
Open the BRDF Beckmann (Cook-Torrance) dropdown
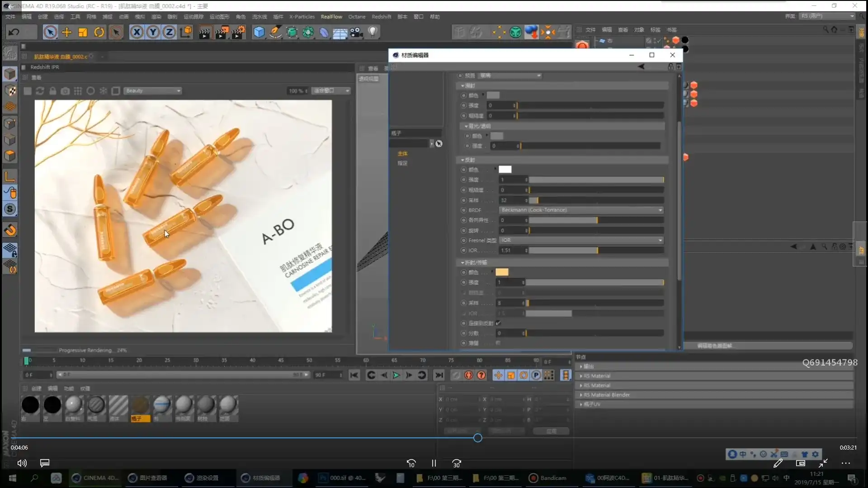[x=581, y=210]
